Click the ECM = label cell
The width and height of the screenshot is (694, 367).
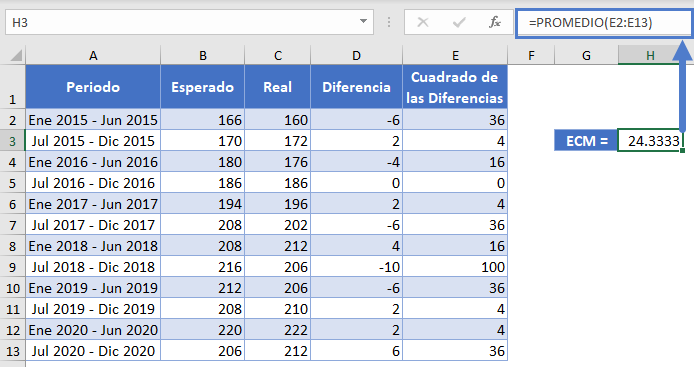[586, 141]
